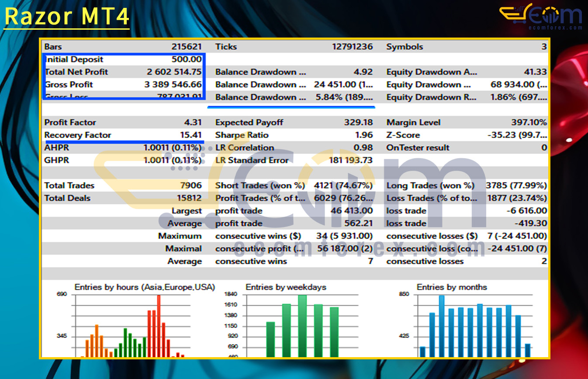Click the 850 axis label on months chart
588x379 pixels.
(404, 295)
